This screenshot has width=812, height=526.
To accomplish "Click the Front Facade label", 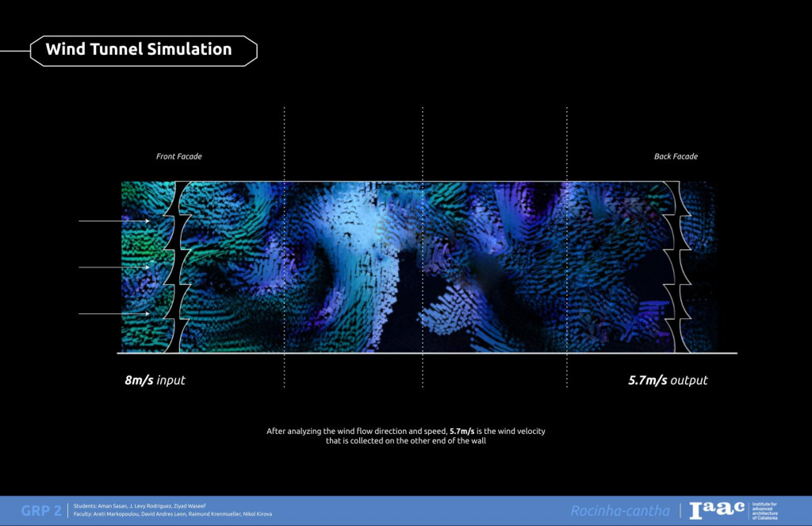I will [x=178, y=157].
